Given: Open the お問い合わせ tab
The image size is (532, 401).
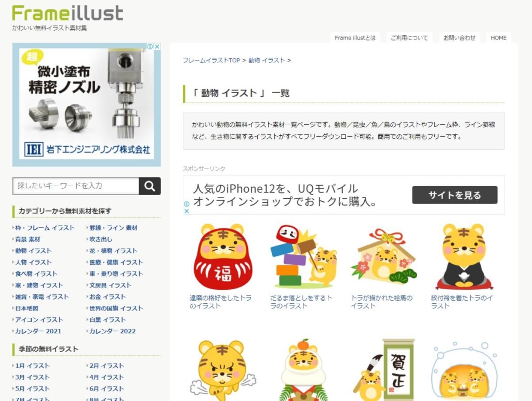Looking at the screenshot, I should click(x=459, y=37).
